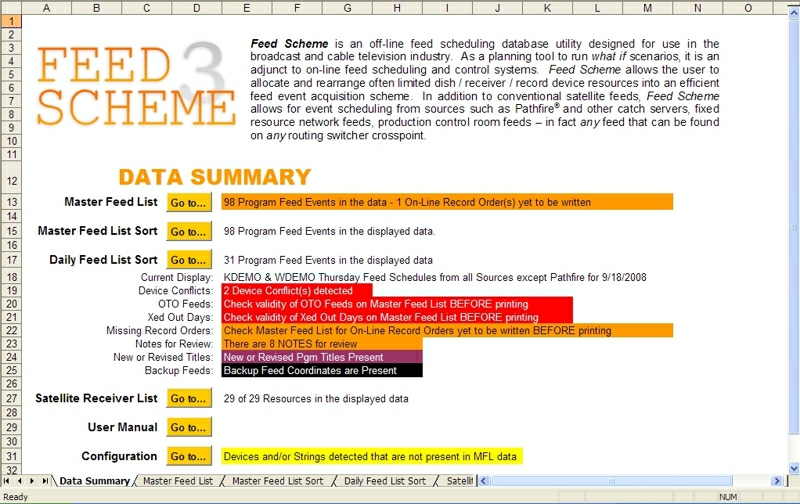
Task: Click the 'Current Display:' label
Action: pos(177,278)
